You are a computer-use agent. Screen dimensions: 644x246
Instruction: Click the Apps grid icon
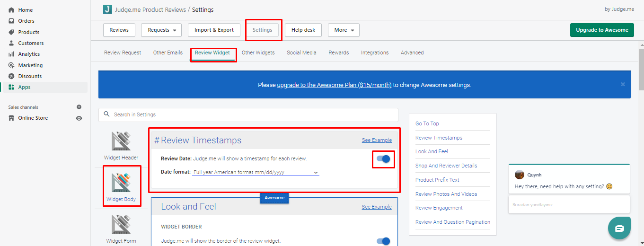tap(11, 87)
